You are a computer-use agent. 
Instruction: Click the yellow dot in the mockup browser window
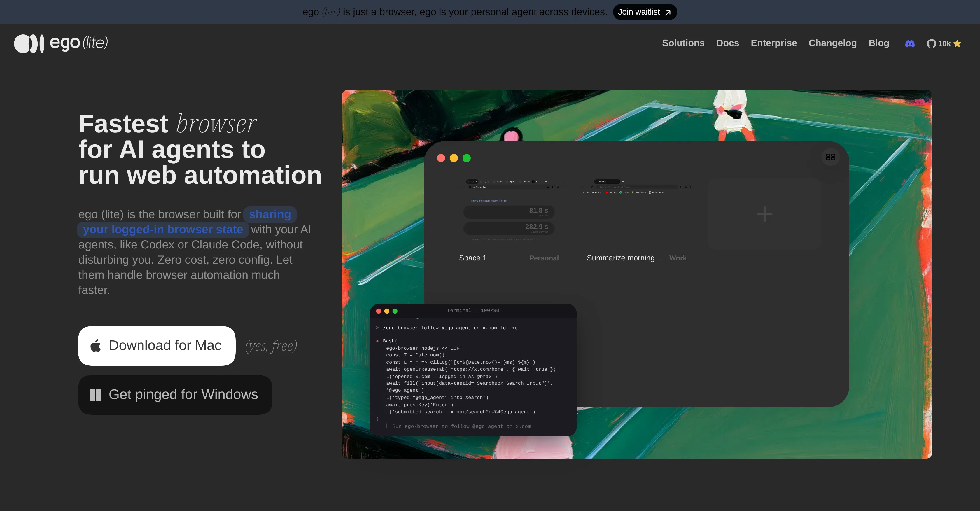(454, 158)
